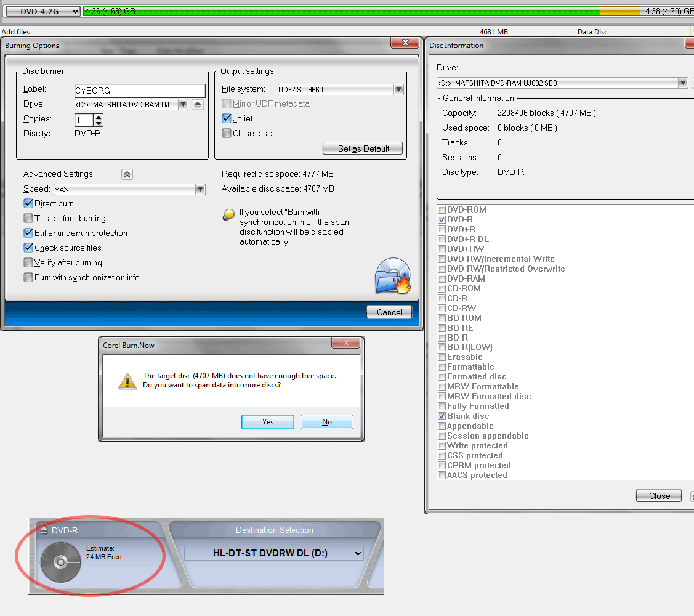Open the Destination Selection drive dropdown
The height and width of the screenshot is (616, 694).
[x=274, y=553]
